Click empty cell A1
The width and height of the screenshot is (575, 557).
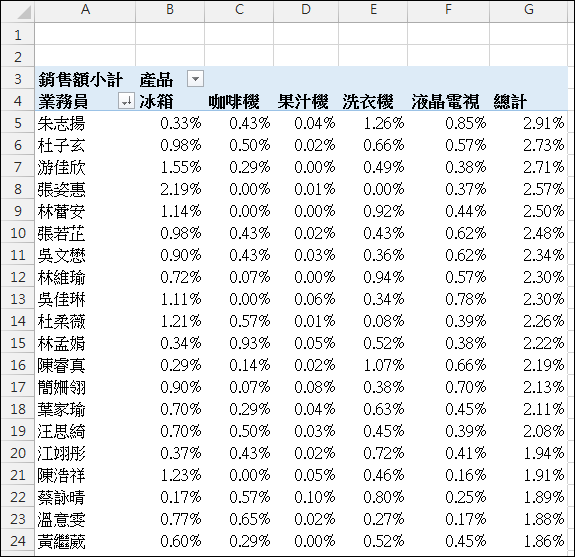point(85,34)
